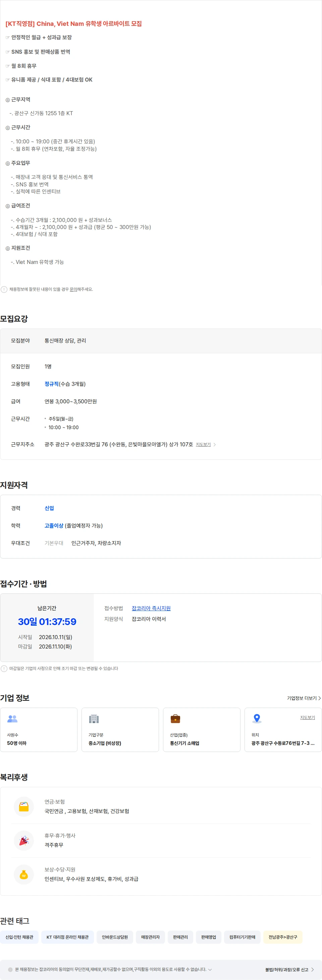
Task: Click the 기업구분 building icon
Action: click(94, 719)
